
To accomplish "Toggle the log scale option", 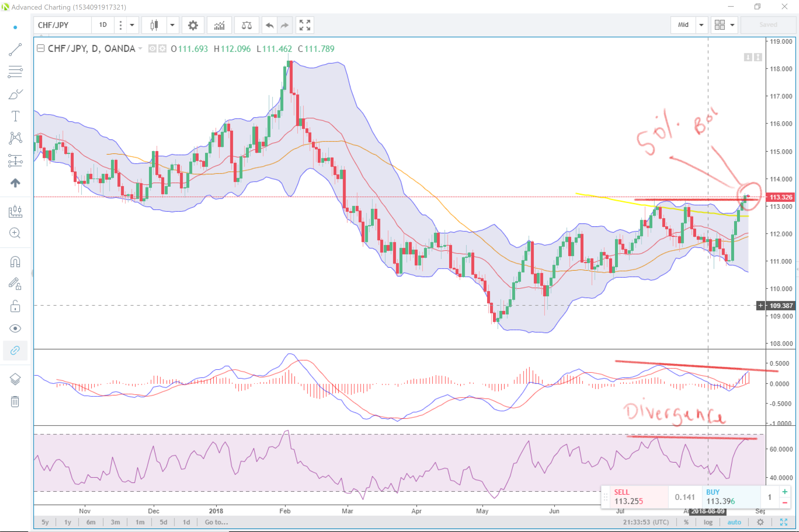I will pyautogui.click(x=708, y=522).
